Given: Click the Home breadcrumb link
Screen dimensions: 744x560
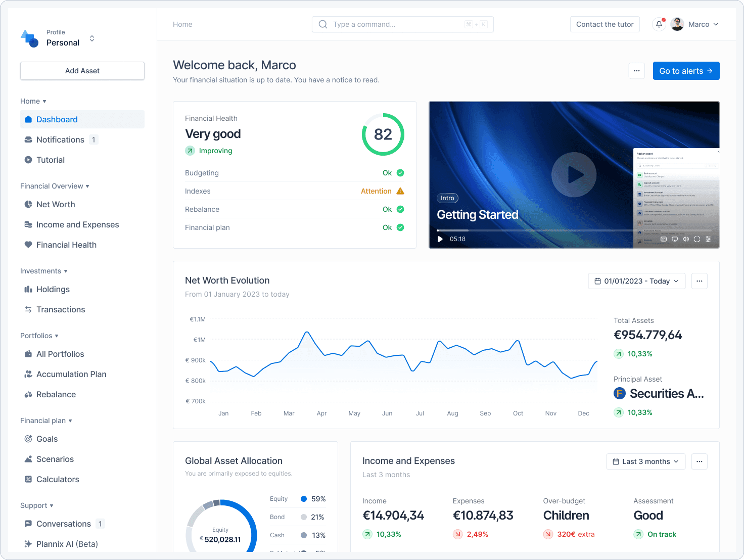Looking at the screenshot, I should [182, 24].
